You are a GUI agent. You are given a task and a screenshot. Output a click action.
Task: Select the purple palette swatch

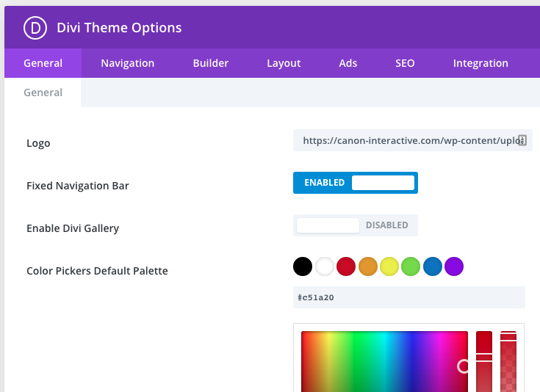click(454, 266)
